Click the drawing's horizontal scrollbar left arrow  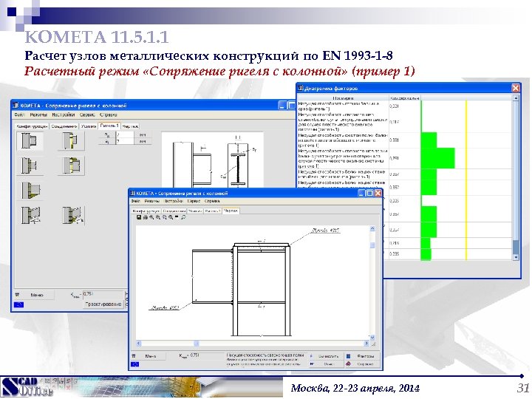139,344
